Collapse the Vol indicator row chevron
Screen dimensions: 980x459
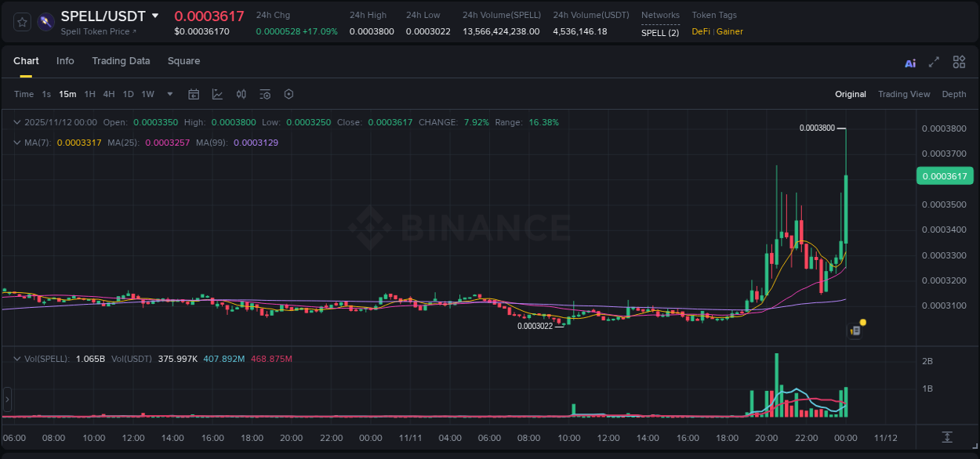pos(16,358)
